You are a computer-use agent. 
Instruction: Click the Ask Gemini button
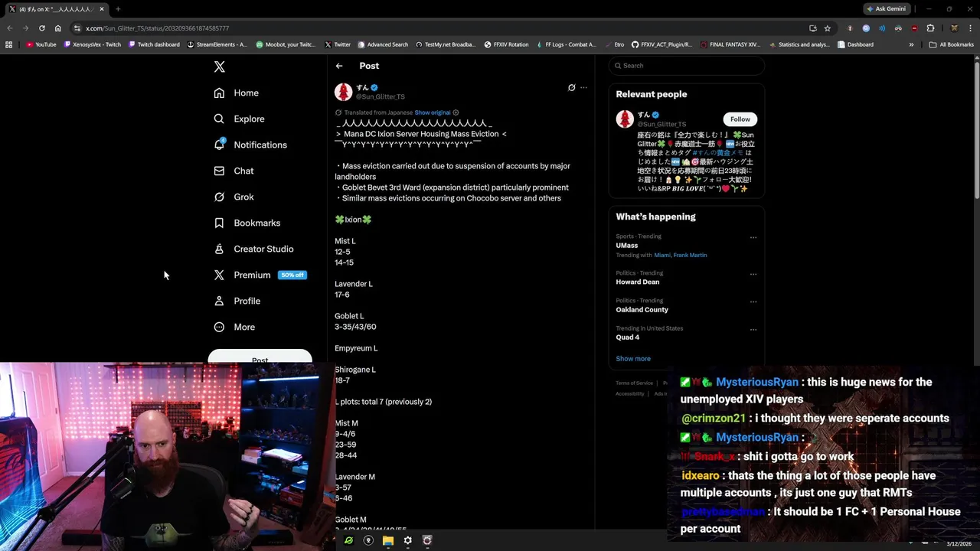(886, 8)
